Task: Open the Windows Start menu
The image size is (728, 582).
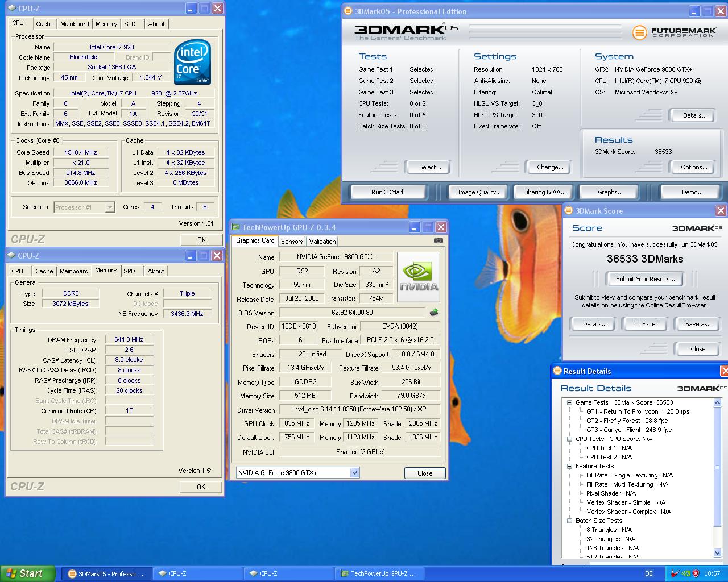Action: [28, 573]
